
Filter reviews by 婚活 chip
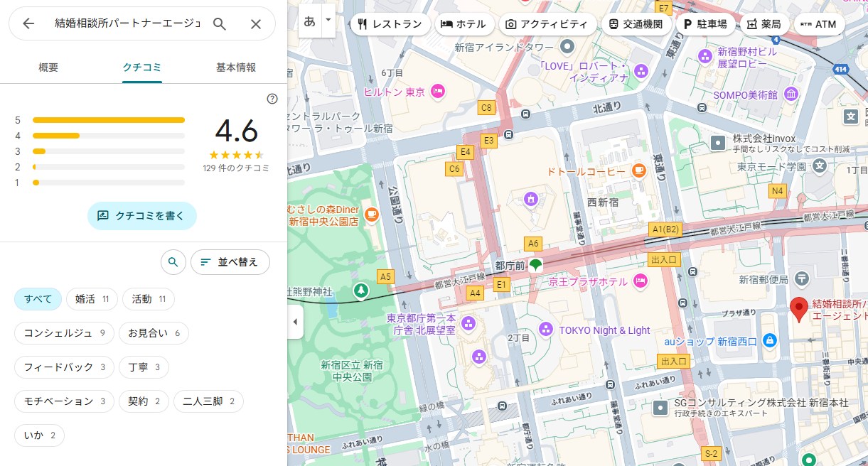(92, 299)
